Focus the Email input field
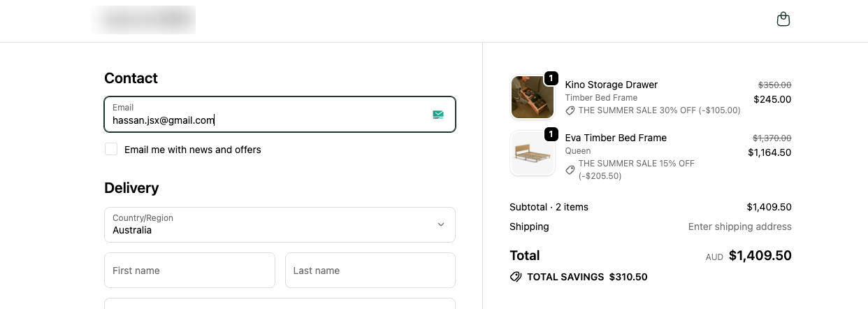This screenshot has height=309, width=868. pos(266,120)
